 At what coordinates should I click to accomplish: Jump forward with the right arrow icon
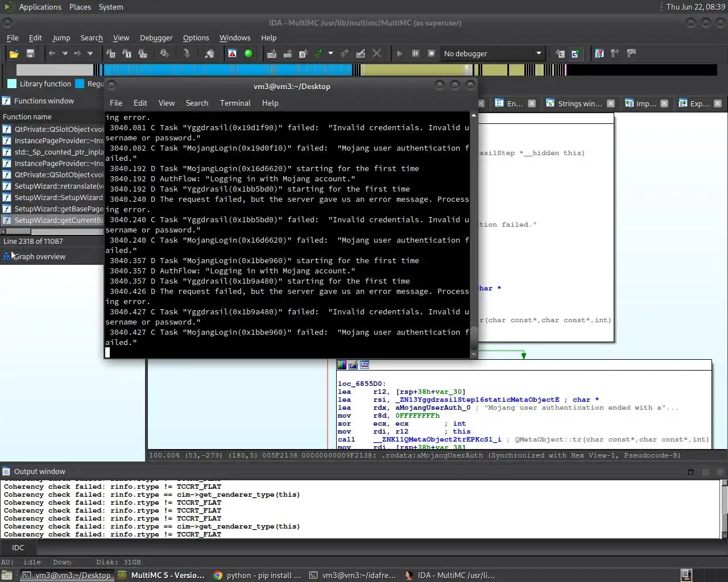point(77,53)
